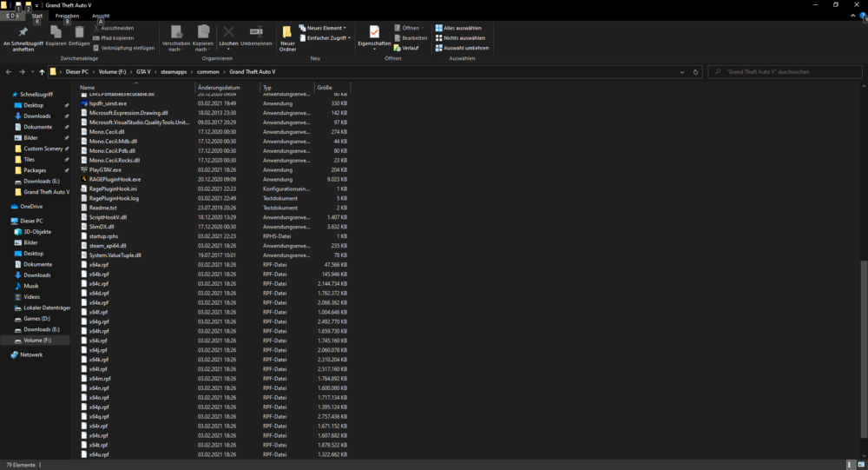Click the Umbenennen icon

click(256, 36)
